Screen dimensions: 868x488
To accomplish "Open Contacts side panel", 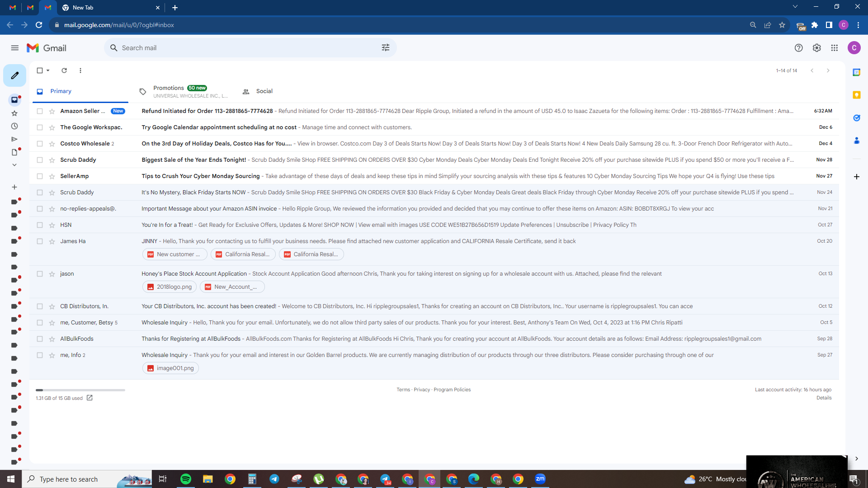I will click(856, 141).
